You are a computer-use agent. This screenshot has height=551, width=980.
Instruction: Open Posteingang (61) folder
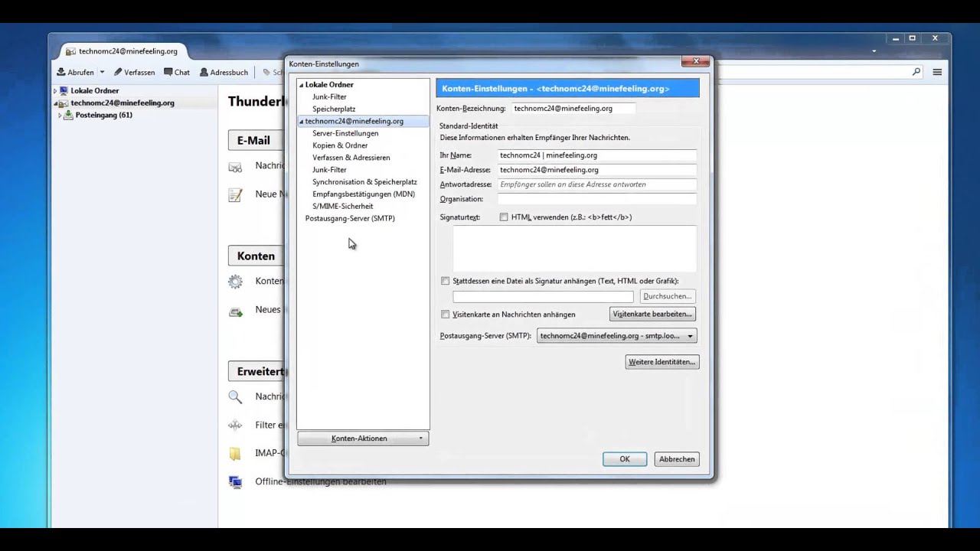[103, 115]
